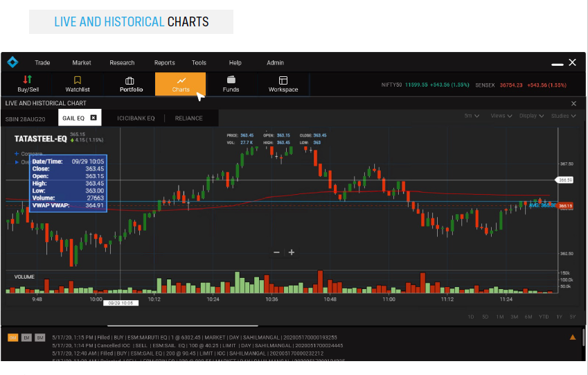Select GAIL EQ filled buy log entry

pyautogui.click(x=188, y=354)
